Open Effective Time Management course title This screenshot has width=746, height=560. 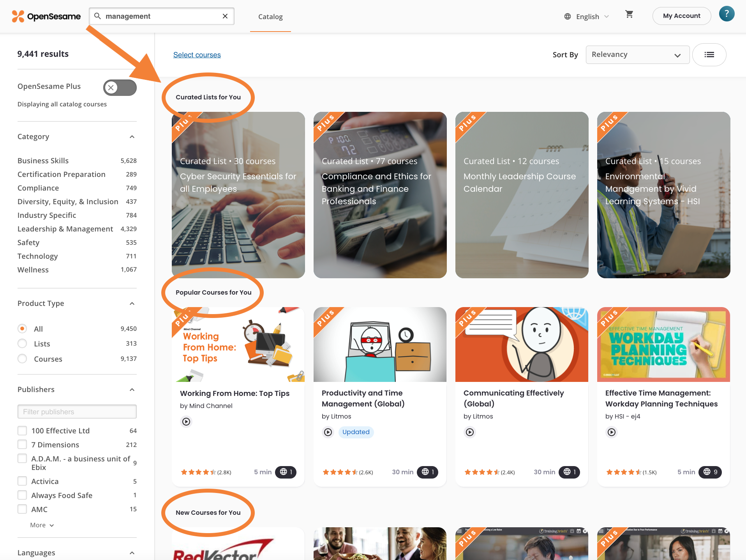pyautogui.click(x=661, y=398)
